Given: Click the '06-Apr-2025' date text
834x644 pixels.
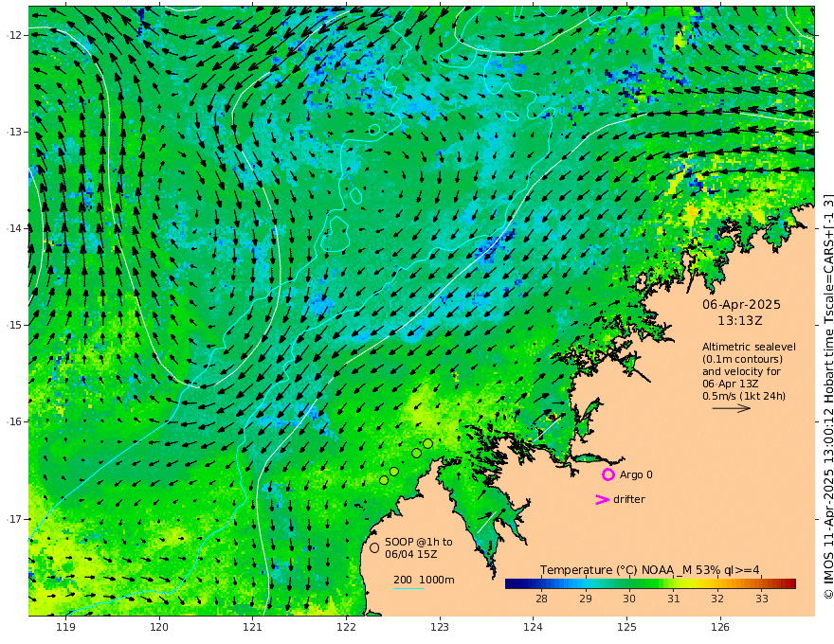Looking at the screenshot, I should (x=741, y=304).
